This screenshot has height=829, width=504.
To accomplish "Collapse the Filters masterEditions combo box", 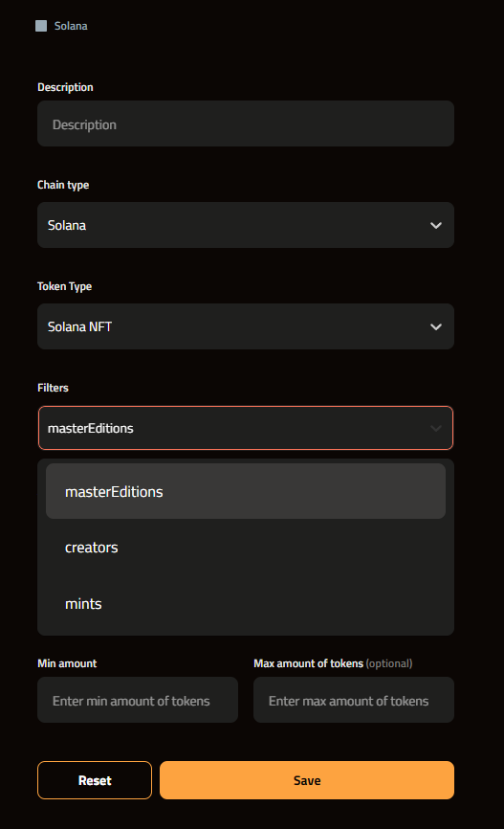I will coord(246,428).
